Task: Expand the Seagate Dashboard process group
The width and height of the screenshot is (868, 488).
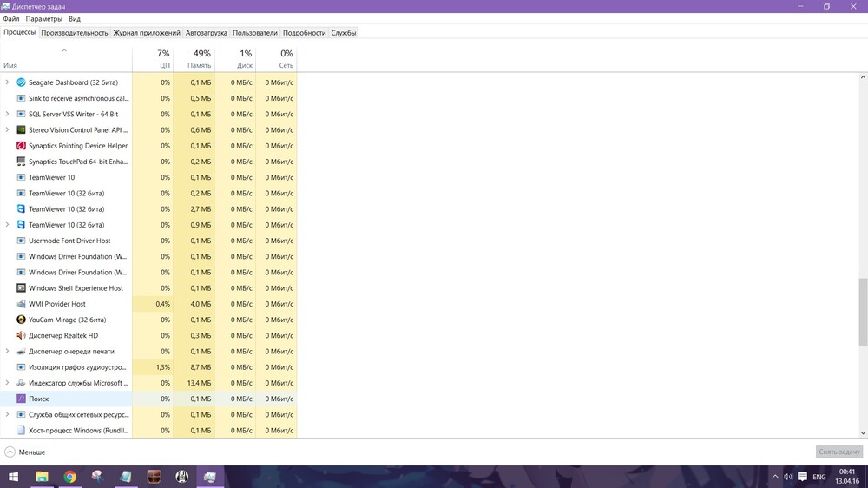Action: (7, 82)
